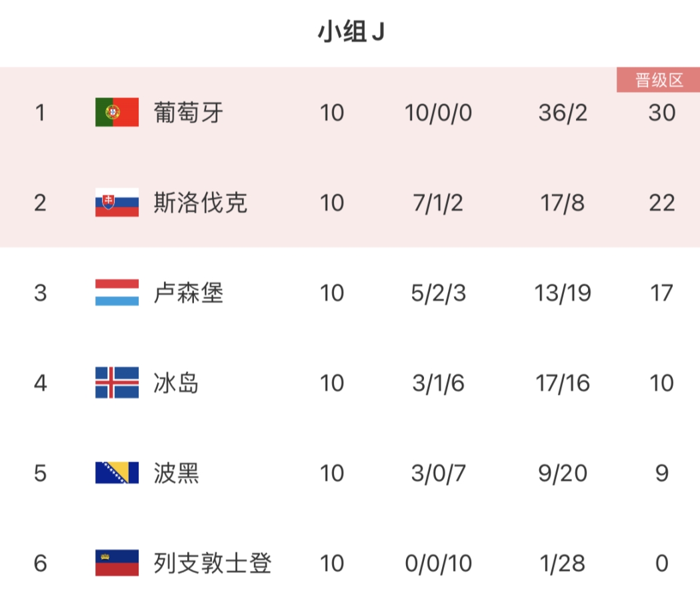The width and height of the screenshot is (700, 615).
Task: Open team 葡萄牙 from standings
Action: [x=188, y=113]
